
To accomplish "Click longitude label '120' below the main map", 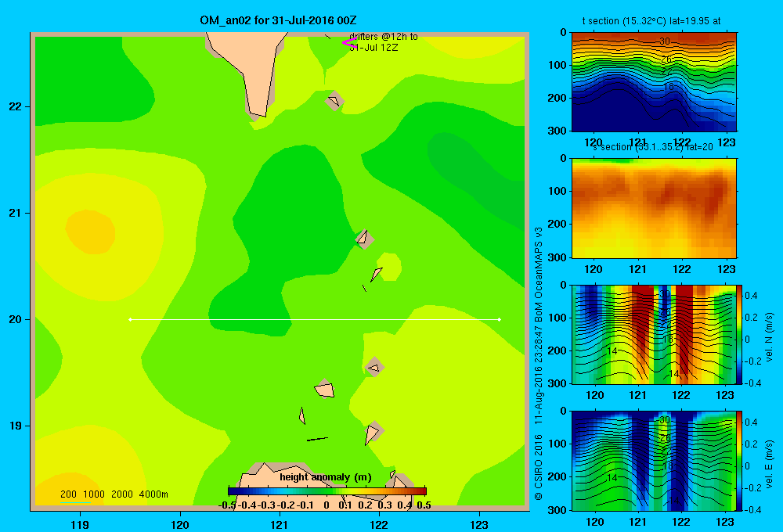I will pyautogui.click(x=180, y=524).
